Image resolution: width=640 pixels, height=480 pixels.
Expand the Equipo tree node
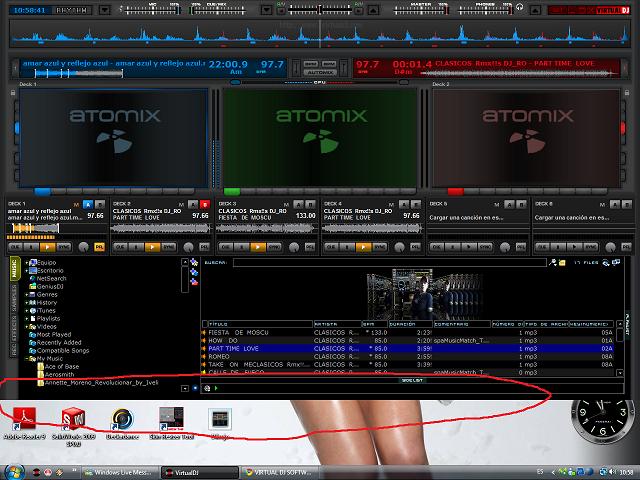27,262
